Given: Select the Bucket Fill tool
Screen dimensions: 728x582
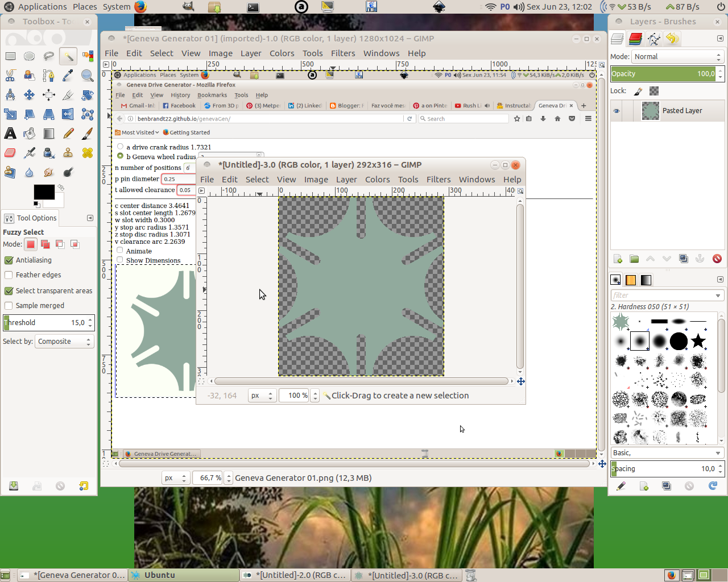Looking at the screenshot, I should coord(30,134).
